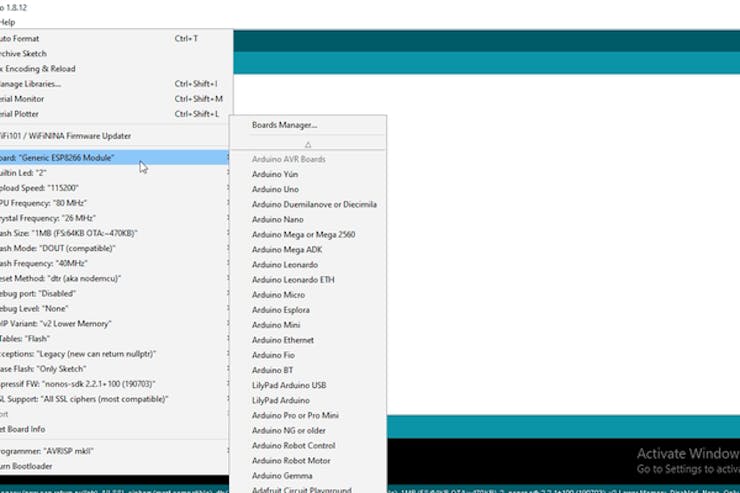
Task: Expand Programmer "AVRISP mkII" submenu
Action: pyautogui.click(x=116, y=451)
